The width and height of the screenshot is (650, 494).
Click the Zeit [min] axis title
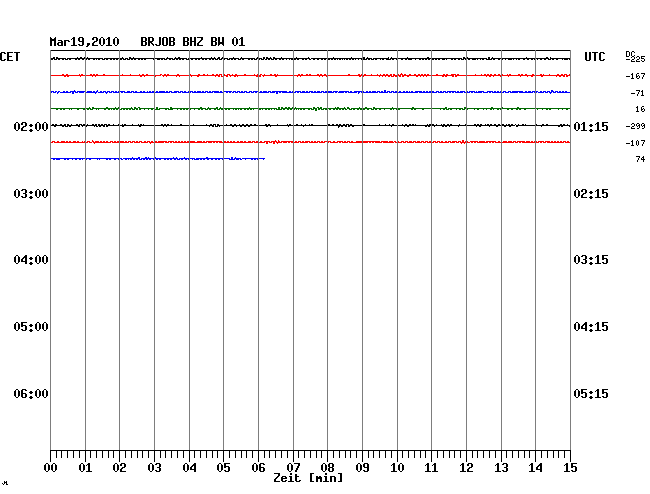coord(308,478)
